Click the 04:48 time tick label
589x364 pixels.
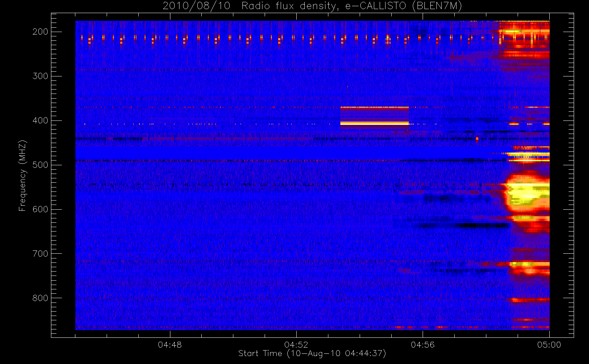click(x=170, y=345)
